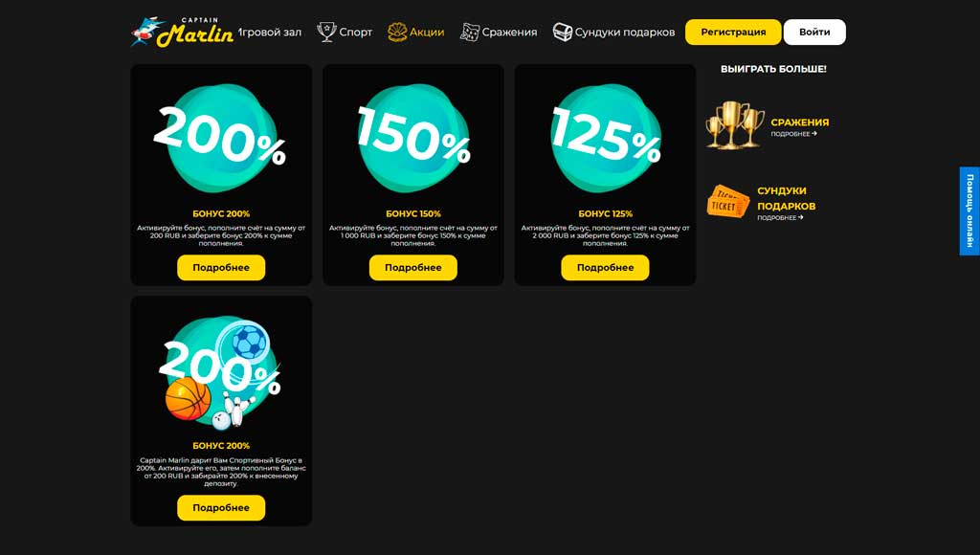Click the orange ticket icon
Image resolution: width=980 pixels, height=555 pixels.
[728, 202]
